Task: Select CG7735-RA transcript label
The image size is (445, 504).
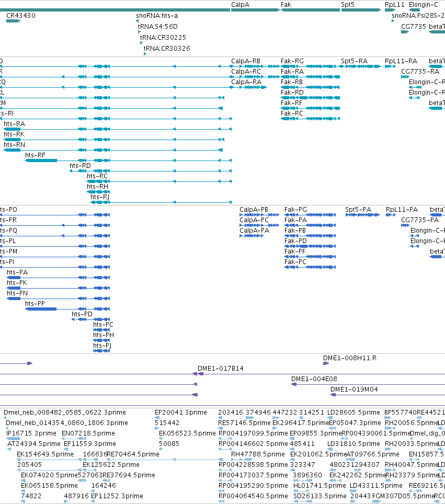Action: point(420,72)
